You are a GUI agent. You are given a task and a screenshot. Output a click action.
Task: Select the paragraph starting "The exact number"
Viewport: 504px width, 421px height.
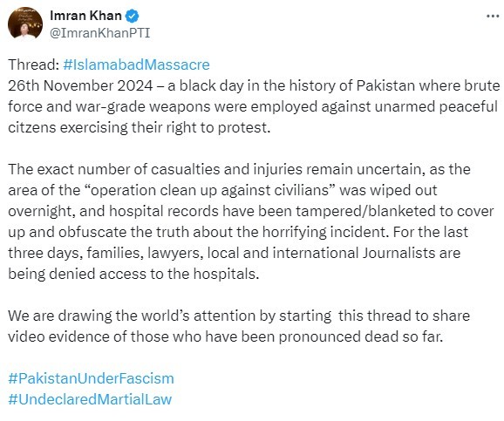(251, 221)
